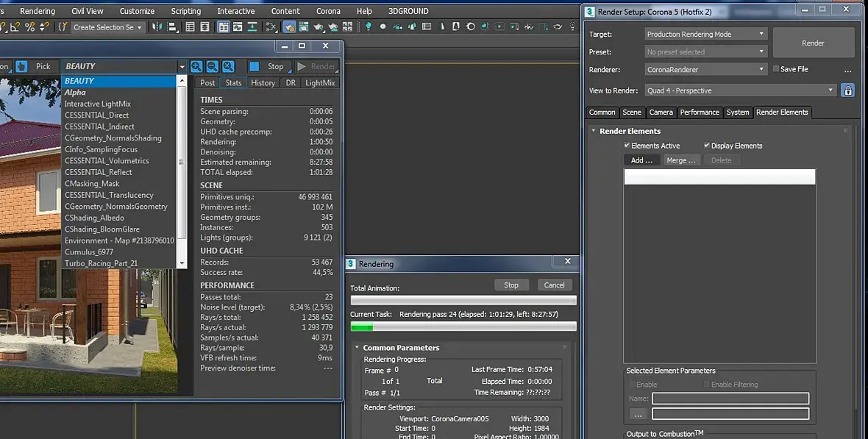Click the Mirror tool icon in main toolbar
The height and width of the screenshot is (439, 868).
[x=157, y=26]
